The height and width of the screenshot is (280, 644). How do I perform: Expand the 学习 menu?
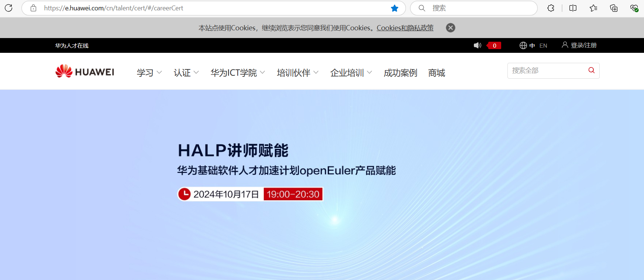pyautogui.click(x=149, y=73)
